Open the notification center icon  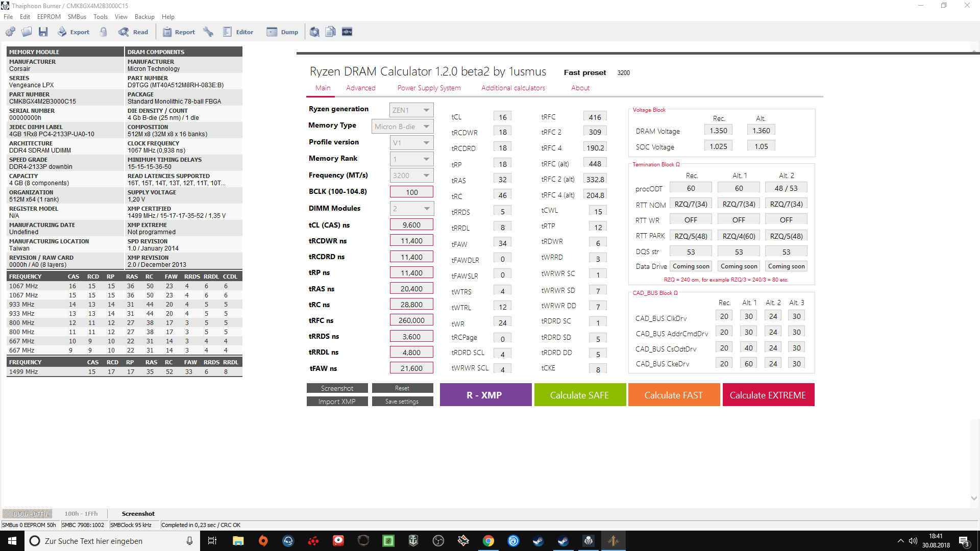coord(964,541)
